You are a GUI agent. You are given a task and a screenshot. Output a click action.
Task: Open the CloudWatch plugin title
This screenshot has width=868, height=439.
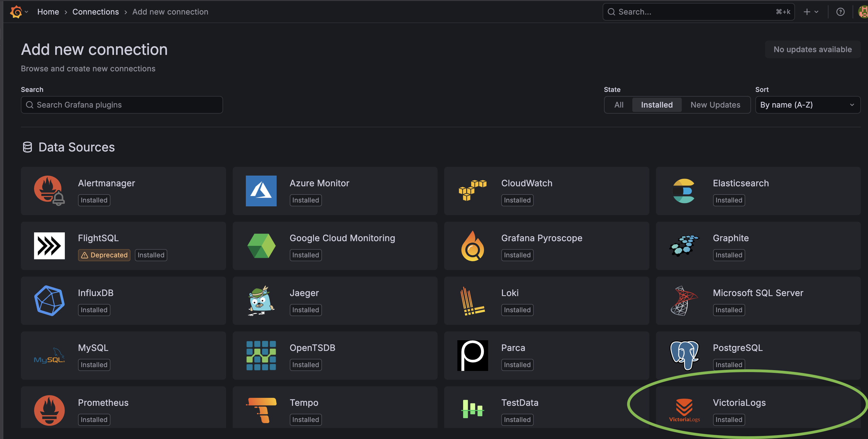pos(526,183)
